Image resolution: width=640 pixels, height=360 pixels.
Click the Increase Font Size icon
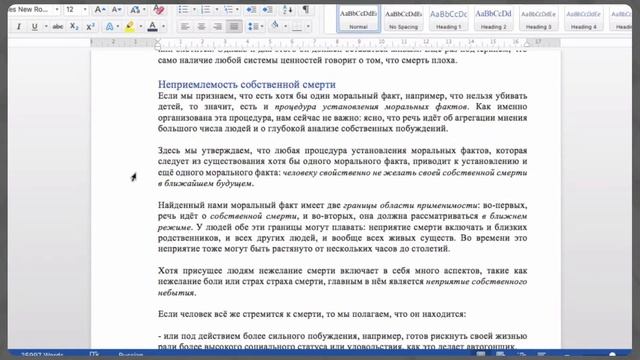(x=99, y=9)
